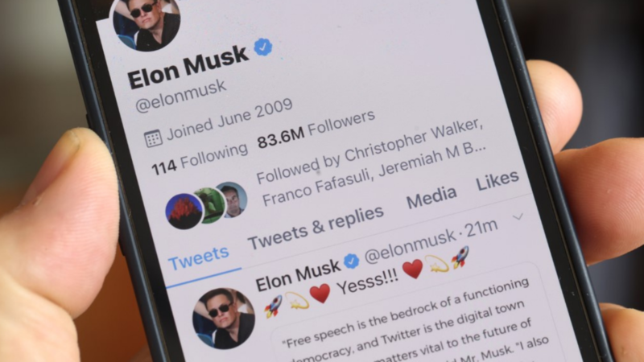Tap the rocket emoji after Yesss!!!

tap(460, 257)
